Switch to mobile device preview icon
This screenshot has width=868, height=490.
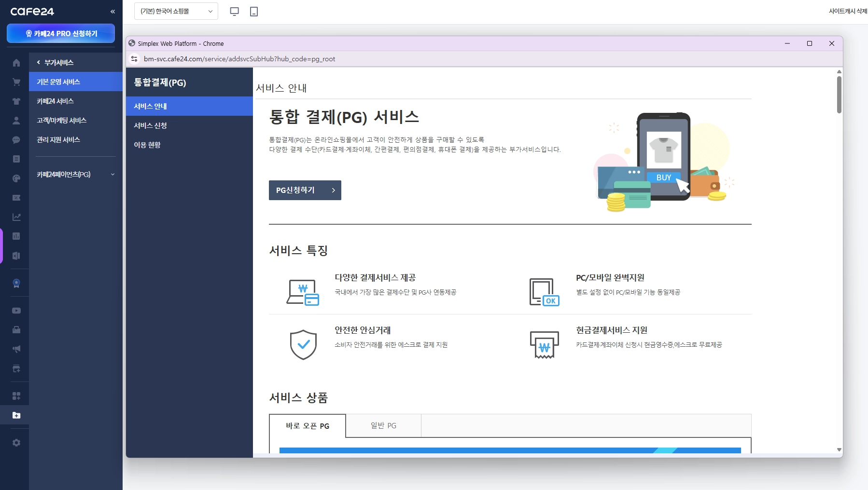click(x=254, y=11)
